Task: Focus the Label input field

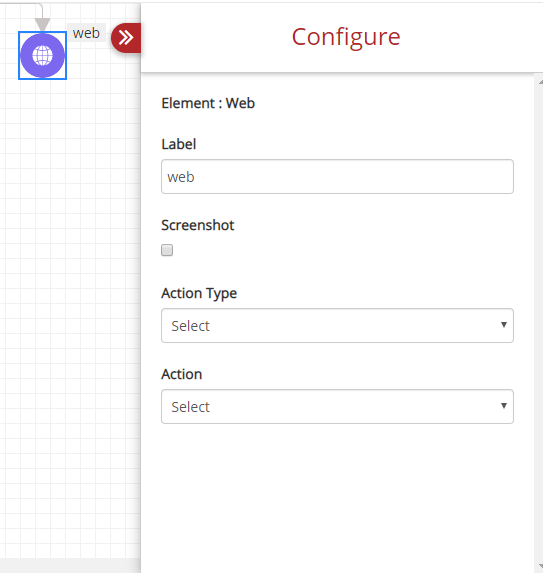Action: click(x=337, y=177)
